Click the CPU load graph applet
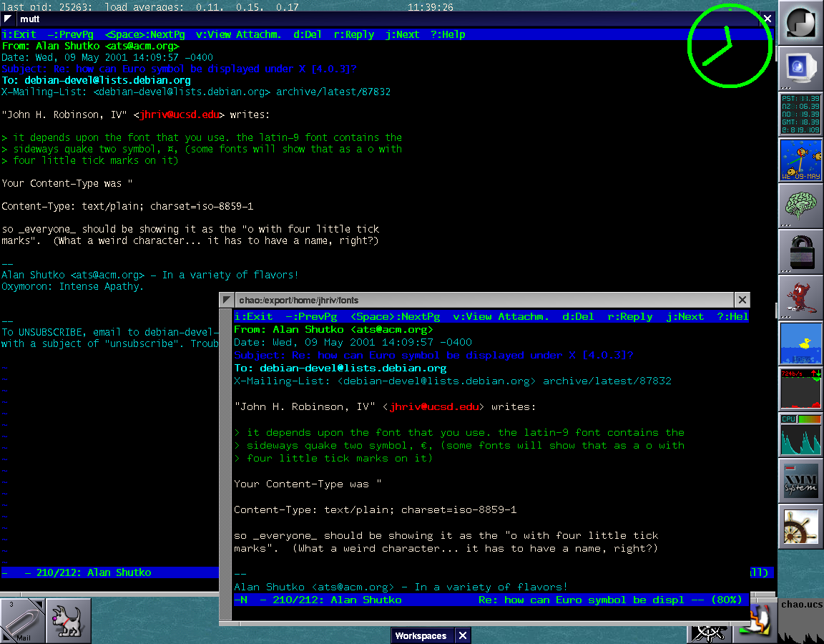The image size is (824, 644). point(800,434)
